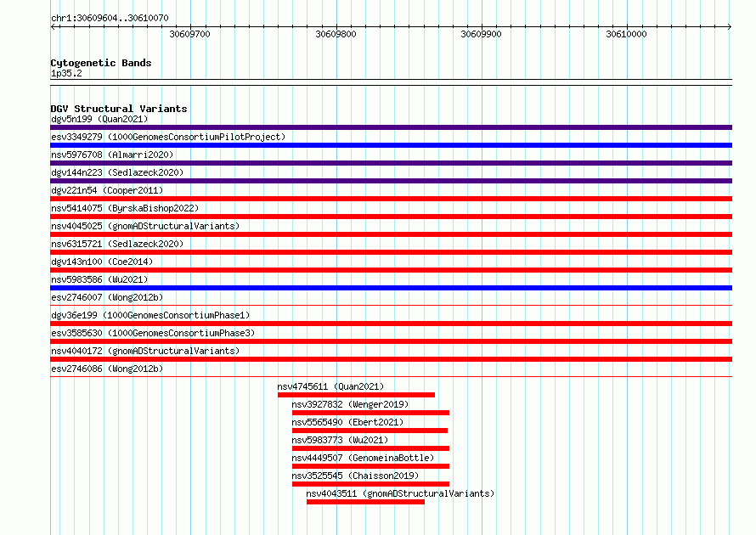Click the Cytogenetic Bands track title

click(101, 63)
